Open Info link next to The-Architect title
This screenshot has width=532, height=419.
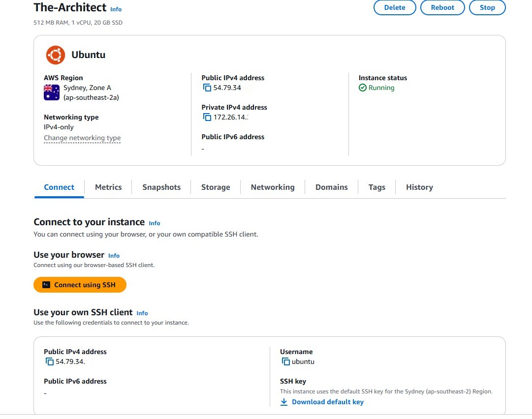tap(116, 9)
